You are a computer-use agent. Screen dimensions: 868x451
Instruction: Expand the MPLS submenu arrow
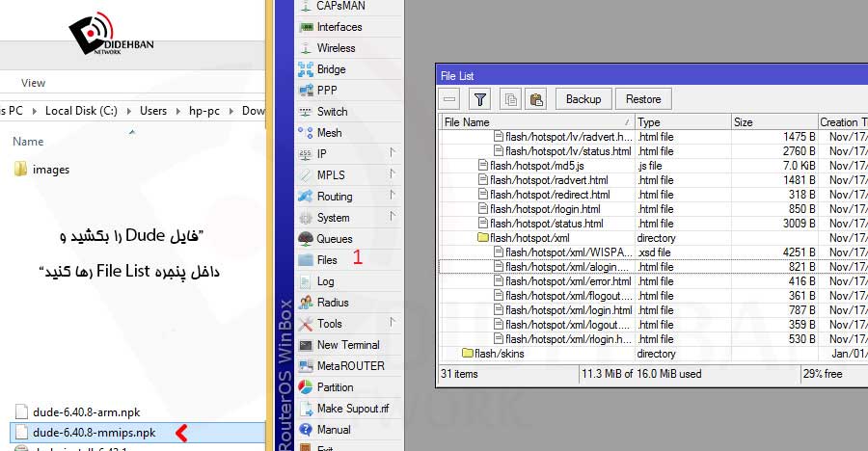coord(392,173)
